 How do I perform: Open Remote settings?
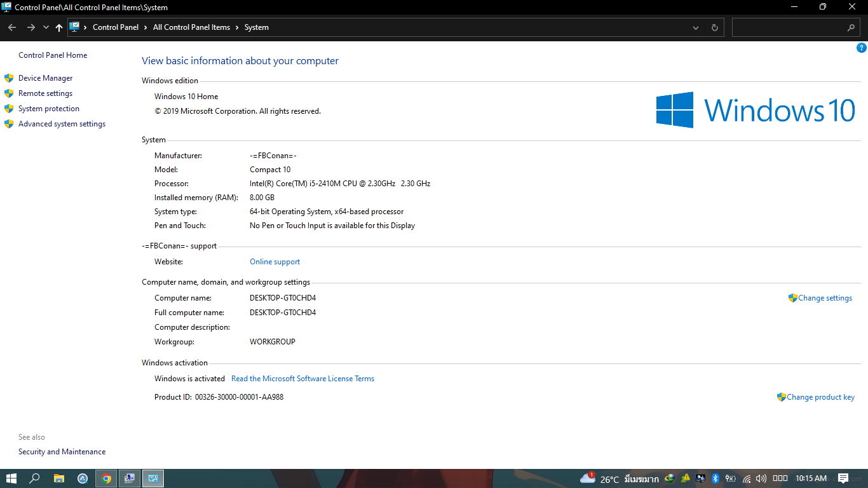pyautogui.click(x=45, y=93)
